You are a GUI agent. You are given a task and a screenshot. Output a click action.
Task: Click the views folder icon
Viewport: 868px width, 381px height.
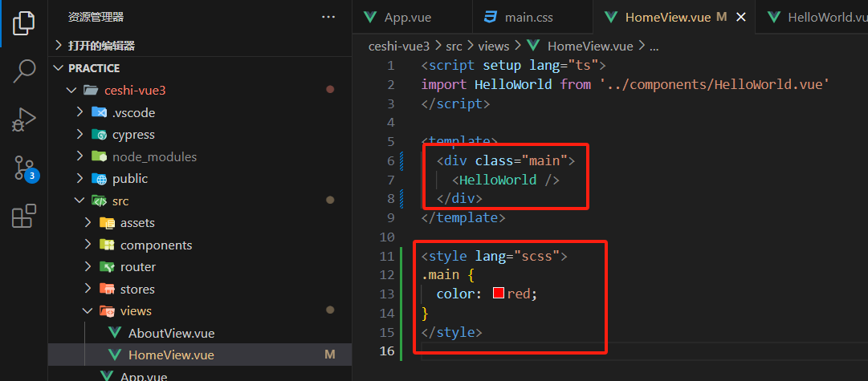coord(107,311)
